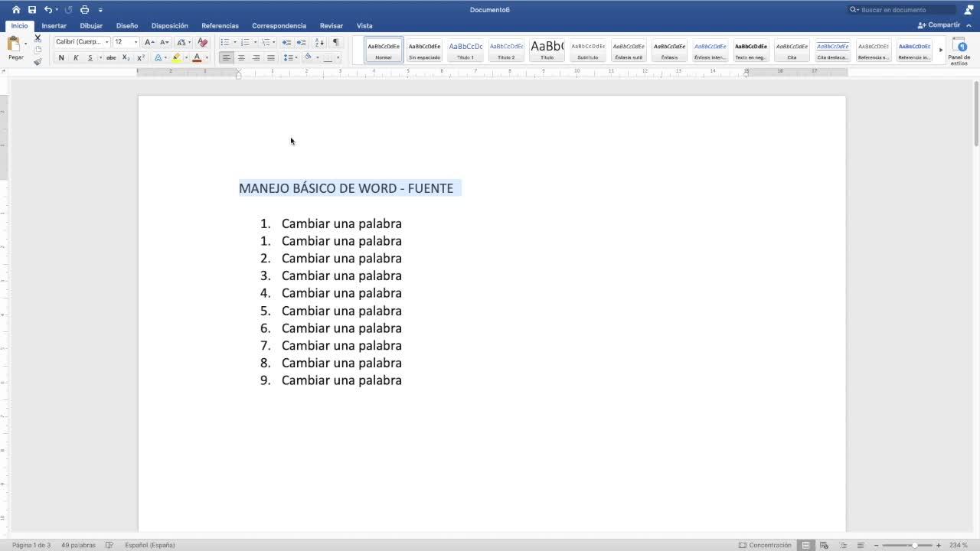Click the Buscar en documento search field

[x=903, y=10]
